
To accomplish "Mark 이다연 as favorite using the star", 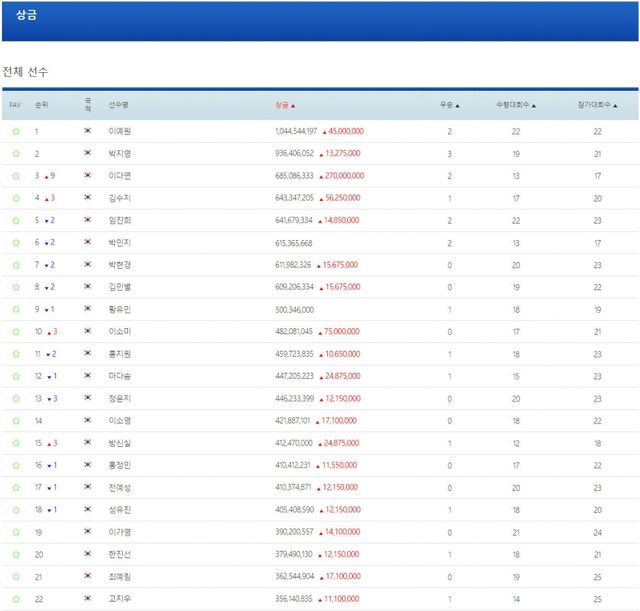I will pos(15,176).
